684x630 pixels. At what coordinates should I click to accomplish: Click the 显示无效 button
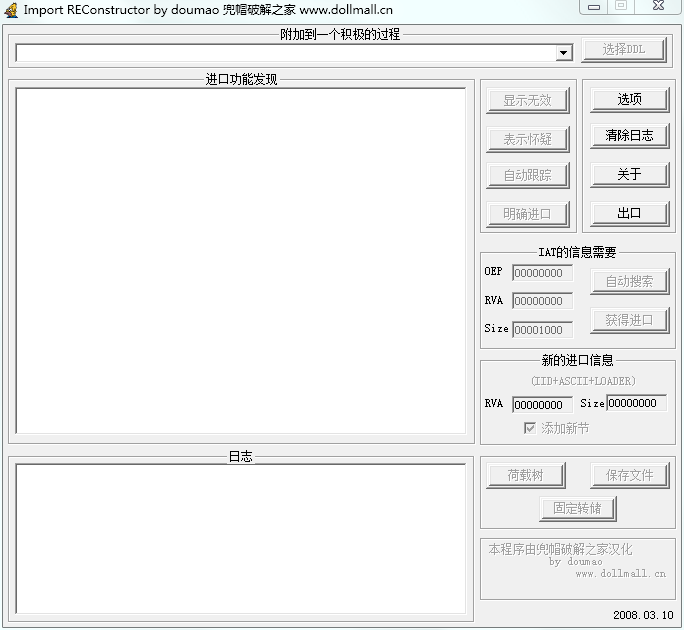pyautogui.click(x=527, y=101)
